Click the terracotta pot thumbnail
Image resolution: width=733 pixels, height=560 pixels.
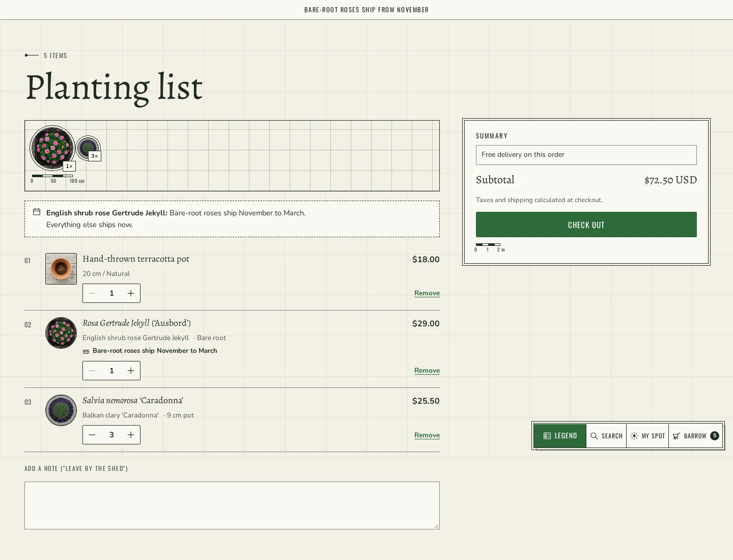tap(61, 269)
